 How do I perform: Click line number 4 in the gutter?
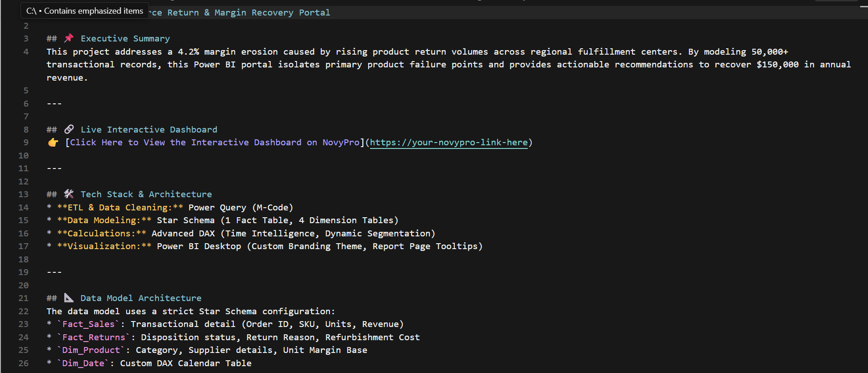pos(26,52)
